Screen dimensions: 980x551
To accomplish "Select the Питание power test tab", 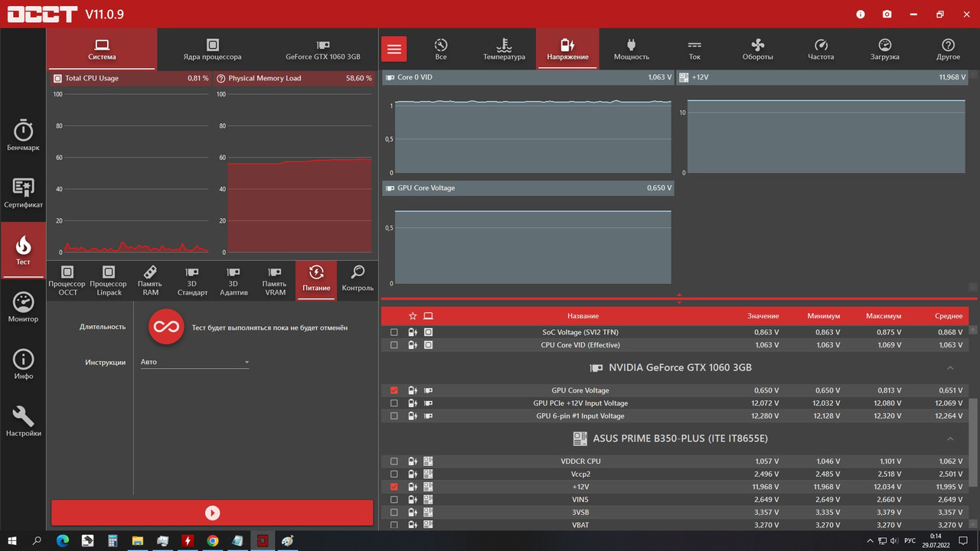I will pos(316,279).
